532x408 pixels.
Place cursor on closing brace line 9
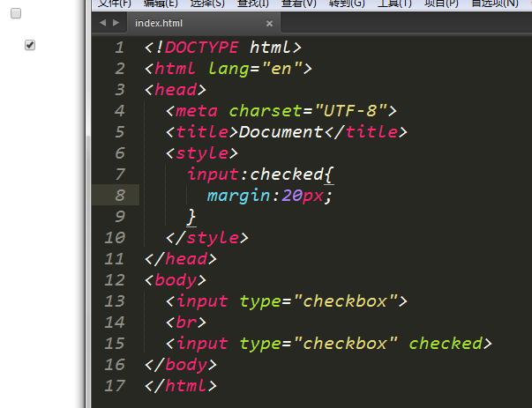pos(191,217)
